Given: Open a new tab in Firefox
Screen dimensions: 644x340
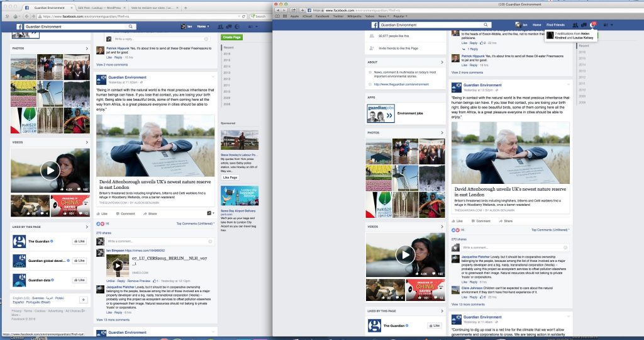Looking at the screenshot, I should click(186, 8).
